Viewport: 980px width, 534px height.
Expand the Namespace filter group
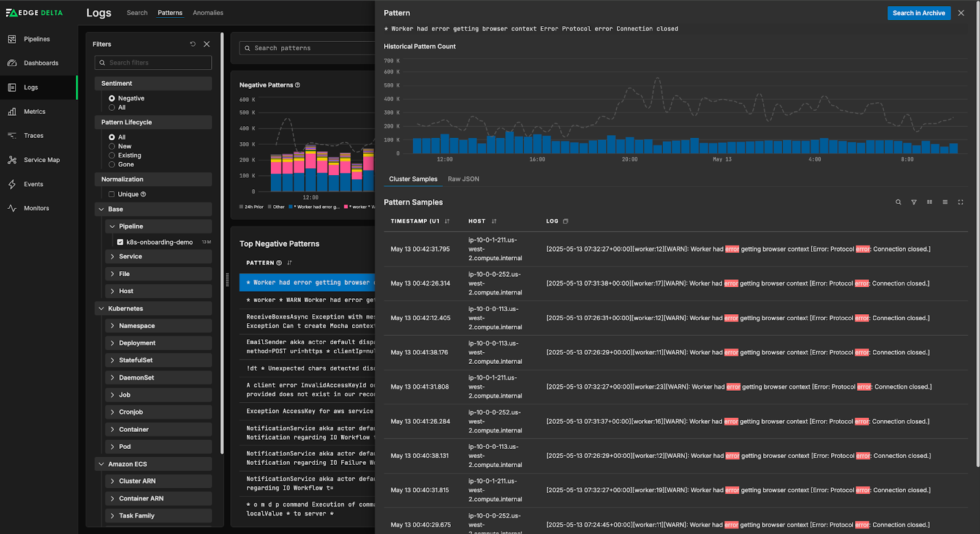click(x=113, y=326)
